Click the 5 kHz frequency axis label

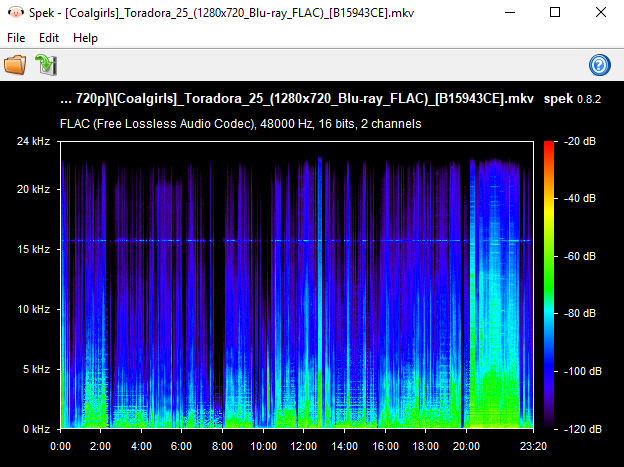click(x=36, y=369)
